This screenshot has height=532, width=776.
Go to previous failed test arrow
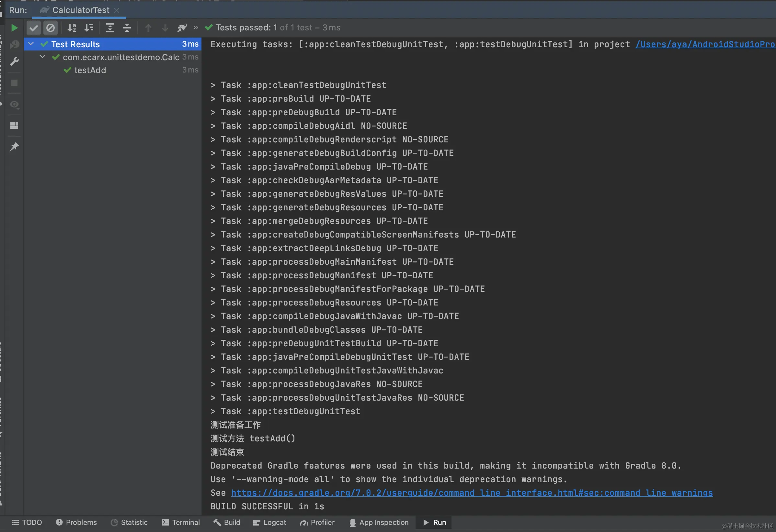coord(148,28)
